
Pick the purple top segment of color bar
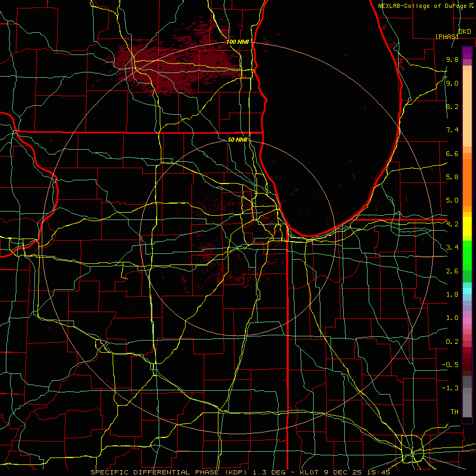coord(467,53)
